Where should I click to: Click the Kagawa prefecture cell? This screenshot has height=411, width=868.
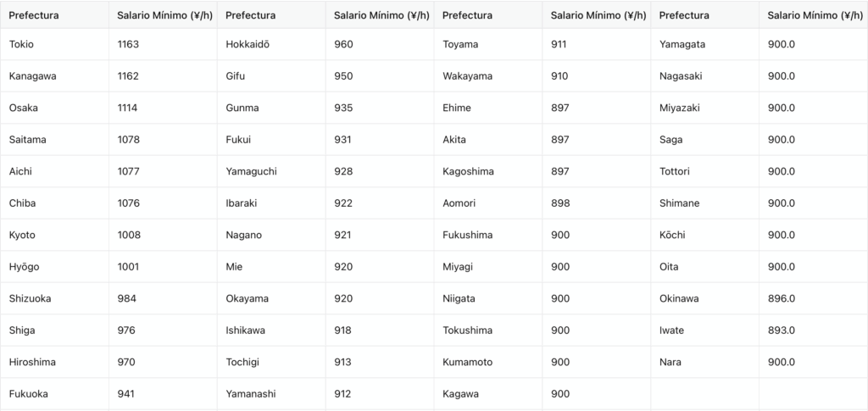[461, 394]
